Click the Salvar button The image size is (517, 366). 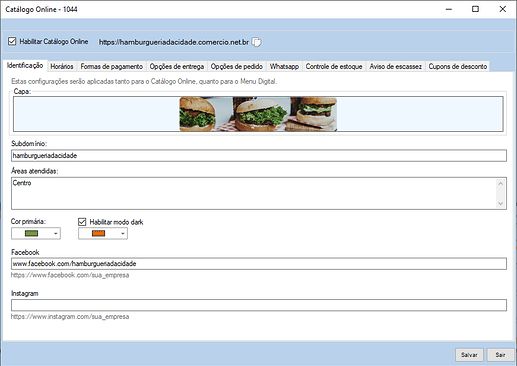point(469,355)
